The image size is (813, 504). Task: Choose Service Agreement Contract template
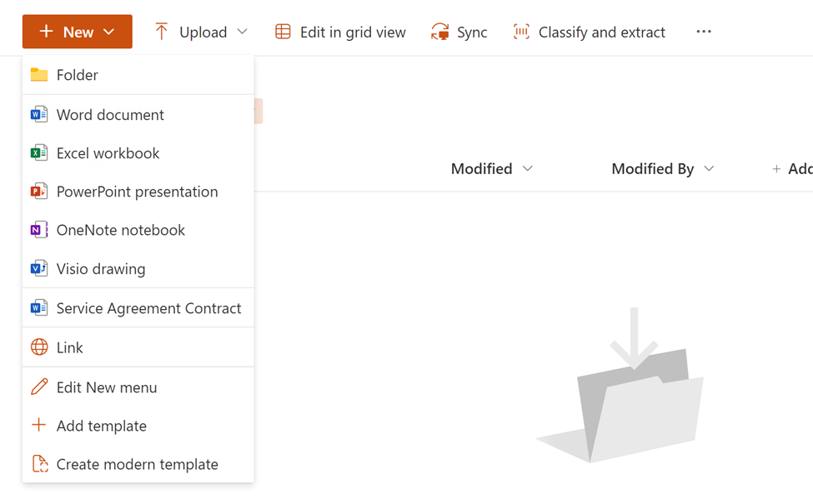coord(148,308)
